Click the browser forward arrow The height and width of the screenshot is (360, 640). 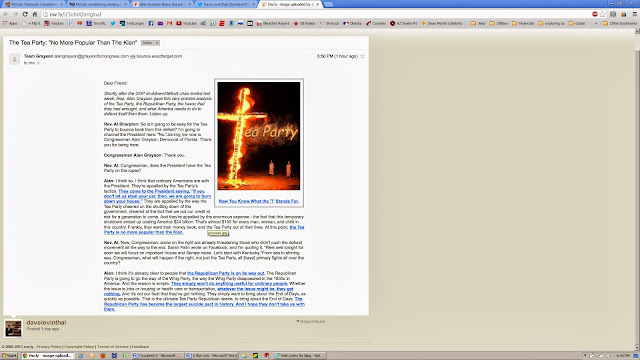[16, 14]
